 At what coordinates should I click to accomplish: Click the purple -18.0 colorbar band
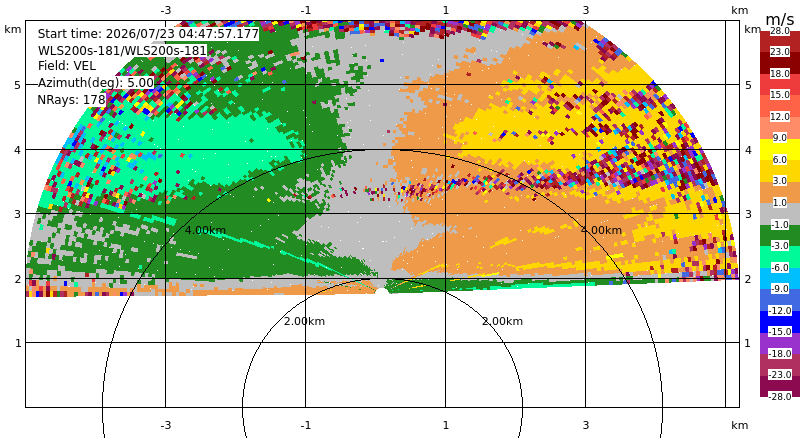click(780, 343)
